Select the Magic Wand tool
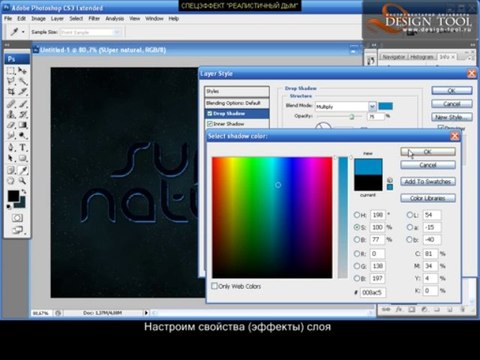This screenshot has height=360, width=480. [23, 81]
